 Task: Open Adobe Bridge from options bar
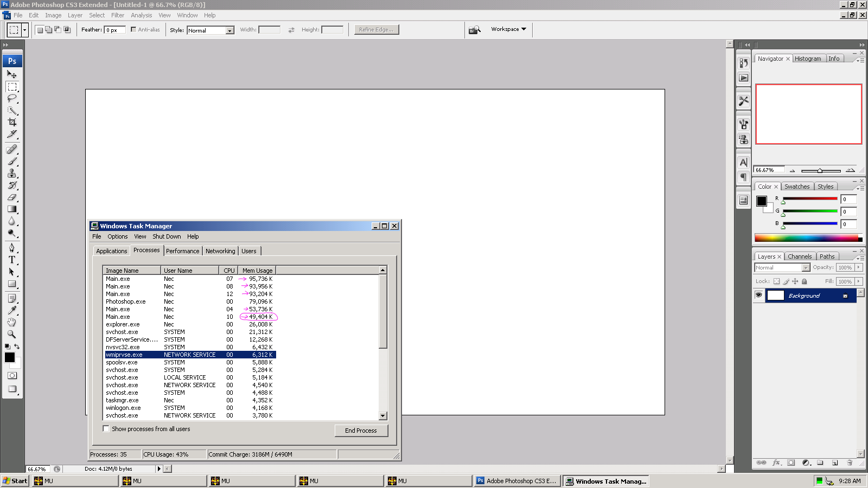pos(474,29)
